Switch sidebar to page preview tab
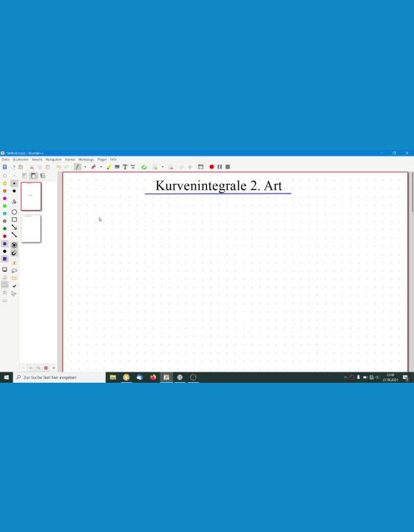The image size is (414, 532). pyautogui.click(x=33, y=176)
